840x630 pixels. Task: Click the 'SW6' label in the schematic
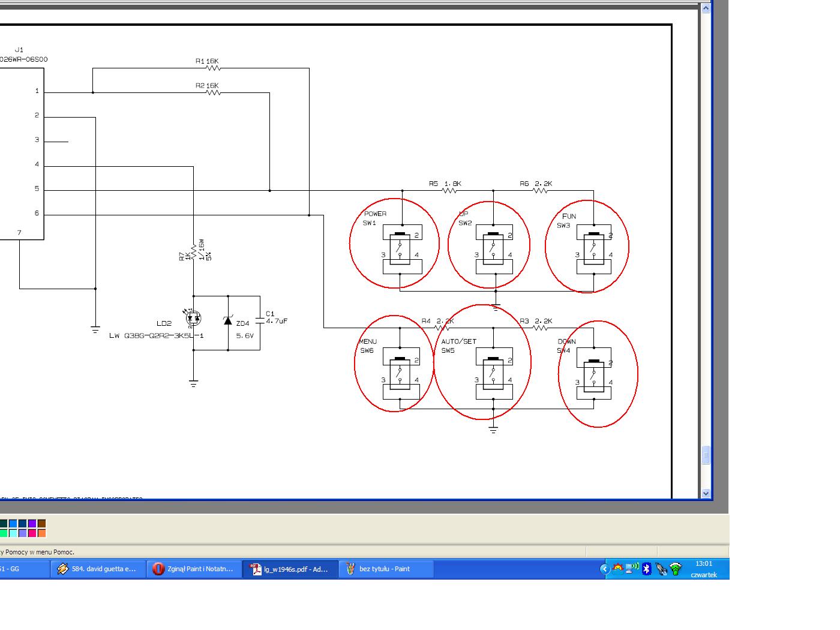click(x=367, y=351)
